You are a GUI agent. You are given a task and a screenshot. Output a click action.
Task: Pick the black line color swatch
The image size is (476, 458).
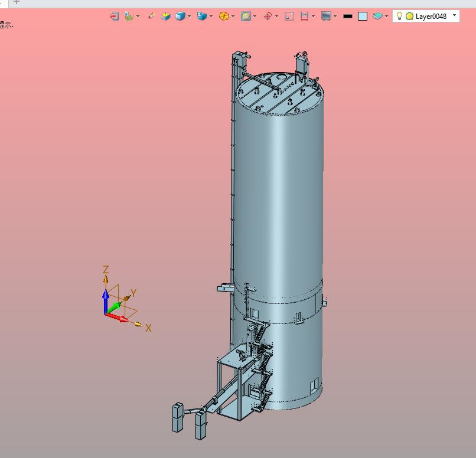(348, 17)
